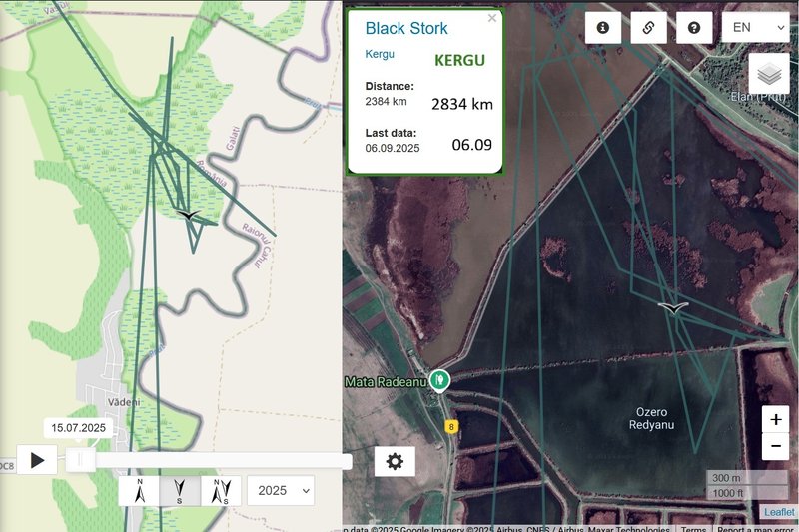
Task: Select the last data date 06.09.2025
Action: 393,148
